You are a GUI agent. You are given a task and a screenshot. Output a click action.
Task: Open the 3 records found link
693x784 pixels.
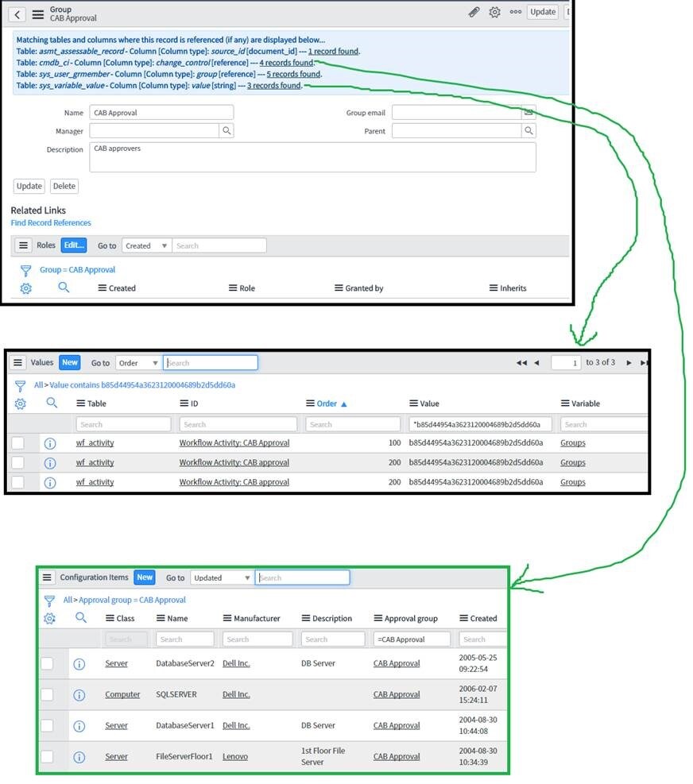click(x=274, y=86)
